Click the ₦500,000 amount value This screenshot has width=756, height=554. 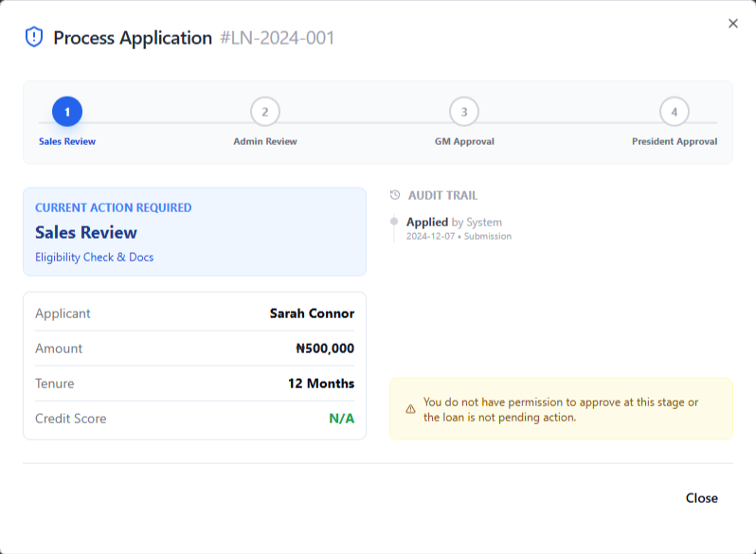tap(325, 348)
